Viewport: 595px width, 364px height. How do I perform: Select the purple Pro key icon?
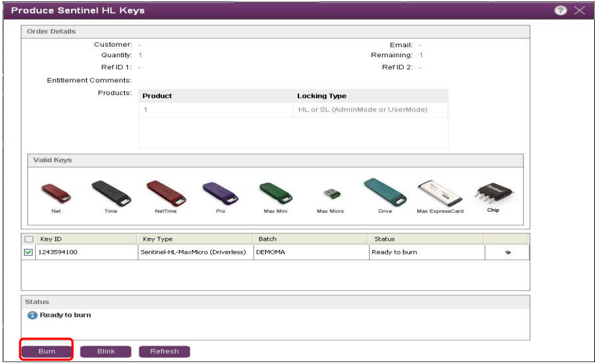point(220,192)
